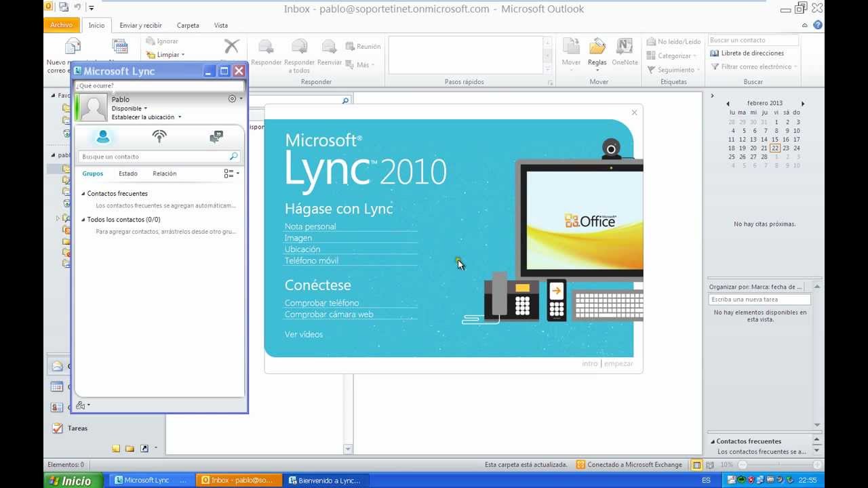The image size is (868, 488).
Task: Open the Disponible status dropdown
Action: [129, 108]
